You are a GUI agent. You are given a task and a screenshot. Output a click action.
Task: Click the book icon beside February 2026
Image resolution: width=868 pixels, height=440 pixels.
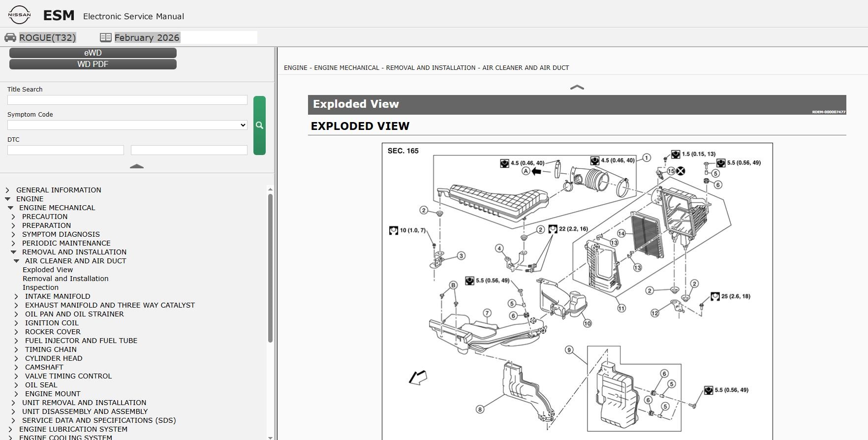(x=105, y=37)
